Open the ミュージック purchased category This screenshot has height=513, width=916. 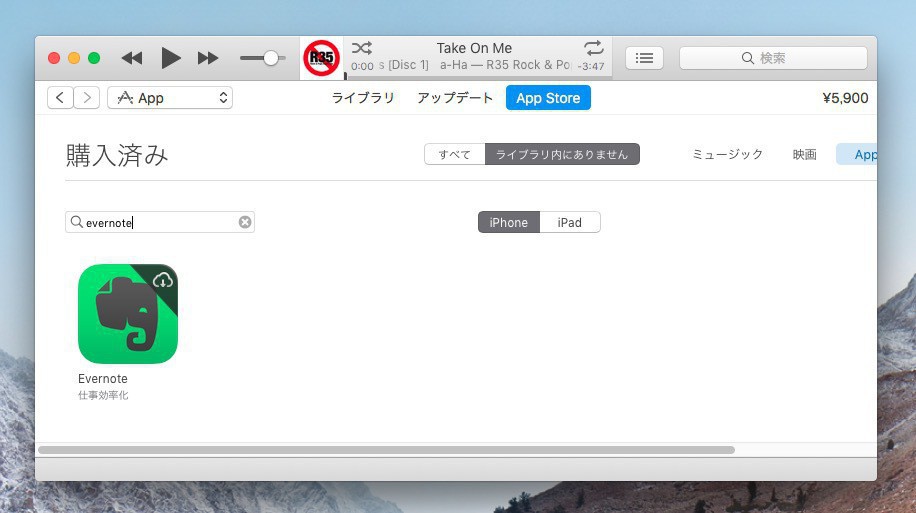(x=727, y=154)
